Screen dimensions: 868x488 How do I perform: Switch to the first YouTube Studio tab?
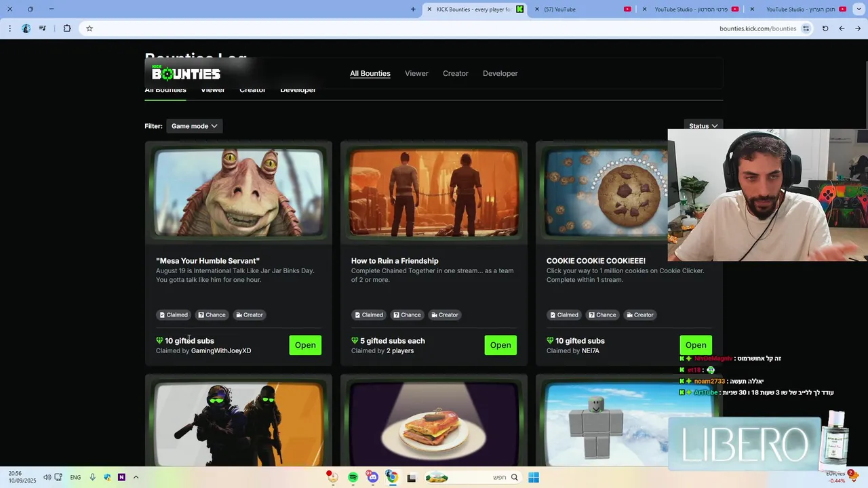coord(692,9)
